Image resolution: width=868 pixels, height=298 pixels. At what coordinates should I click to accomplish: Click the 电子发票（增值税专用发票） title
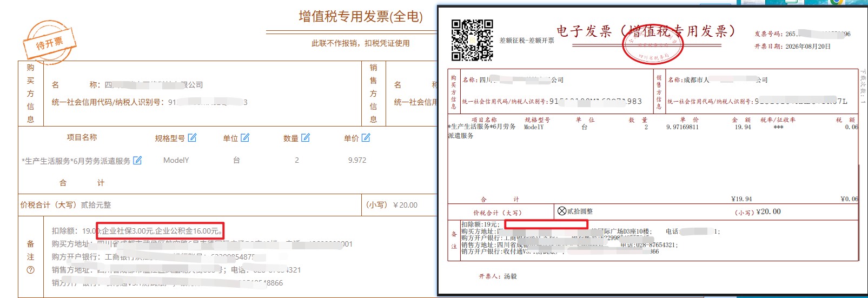(646, 31)
